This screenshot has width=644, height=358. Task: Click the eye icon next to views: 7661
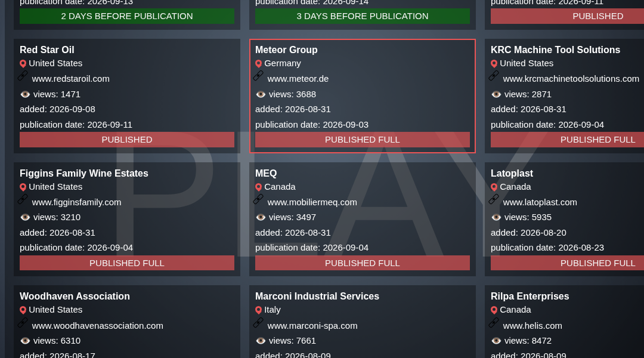click(261, 341)
